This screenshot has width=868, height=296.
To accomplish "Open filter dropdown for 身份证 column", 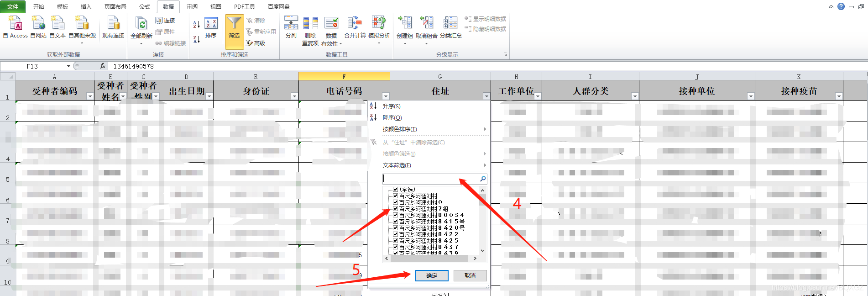I will pyautogui.click(x=294, y=96).
